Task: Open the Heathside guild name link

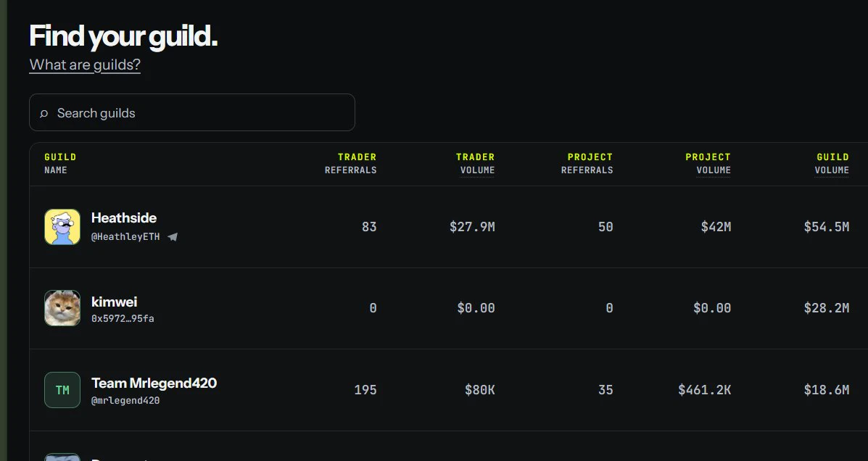Action: (124, 218)
